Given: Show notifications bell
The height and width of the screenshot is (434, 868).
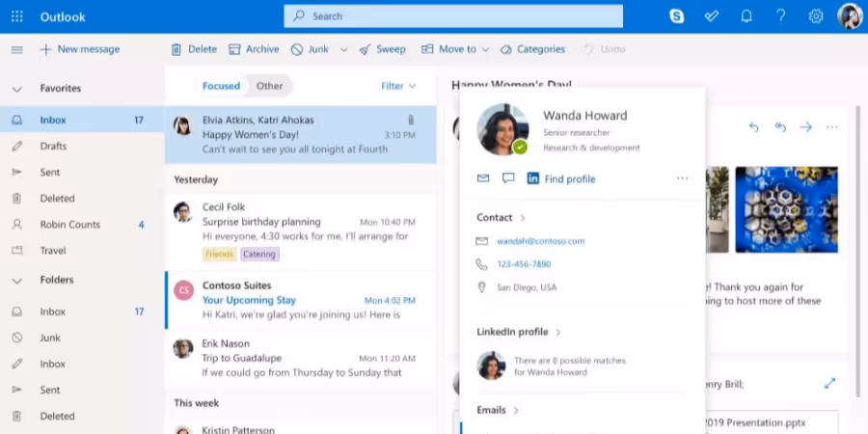Looking at the screenshot, I should [x=746, y=16].
